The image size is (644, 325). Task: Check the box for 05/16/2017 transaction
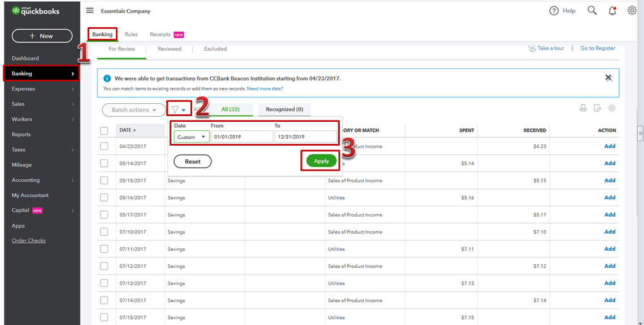pos(104,197)
